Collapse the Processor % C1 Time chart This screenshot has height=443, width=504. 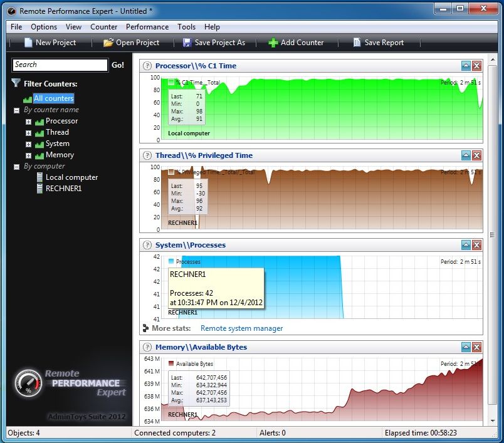coord(466,66)
